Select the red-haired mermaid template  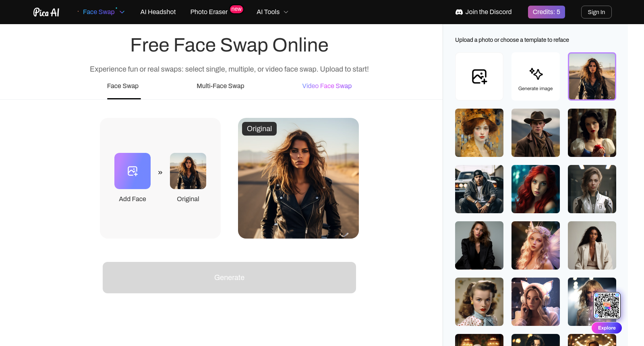[x=536, y=189]
